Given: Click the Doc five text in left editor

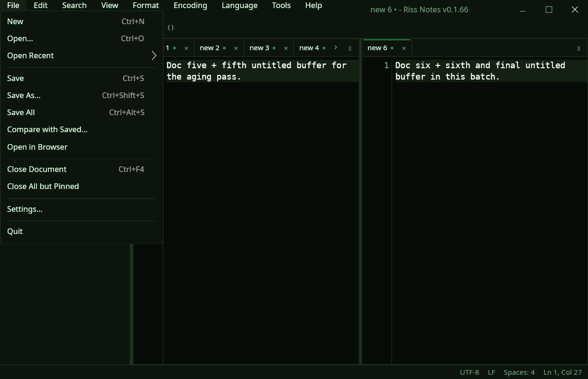Looking at the screenshot, I should (257, 71).
